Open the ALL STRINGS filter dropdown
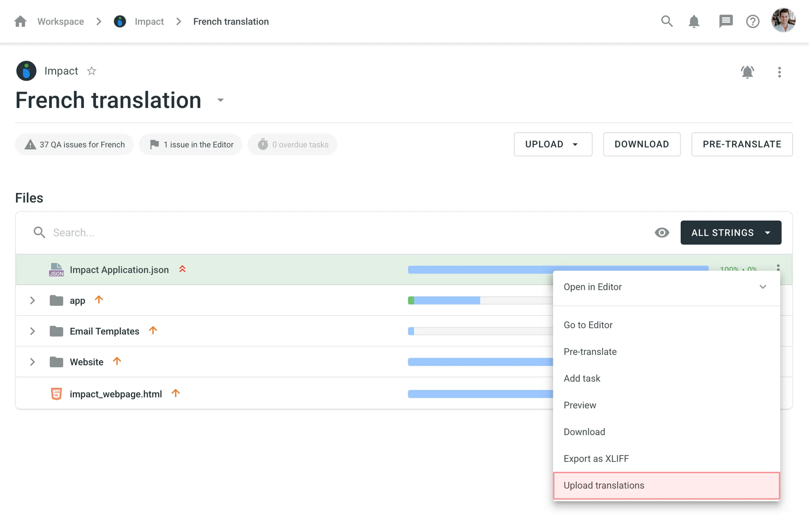 pos(731,233)
